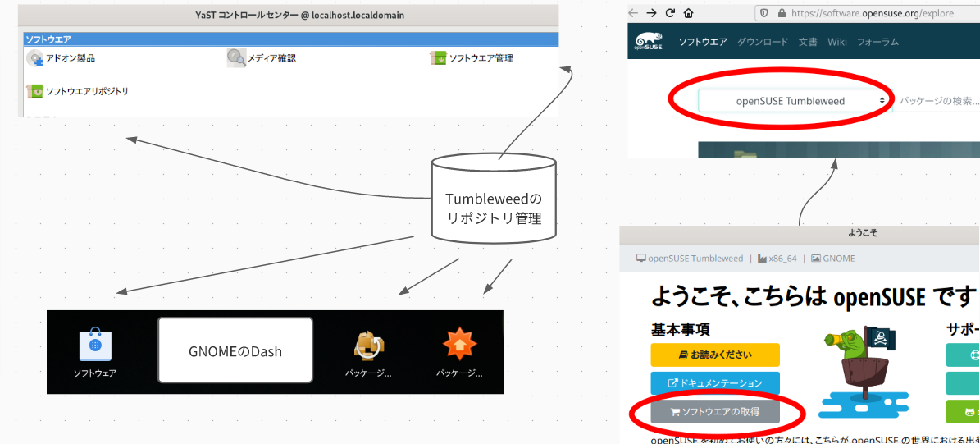Click the padlock site security icon
Image resolution: width=980 pixels, height=444 pixels.
point(782,12)
